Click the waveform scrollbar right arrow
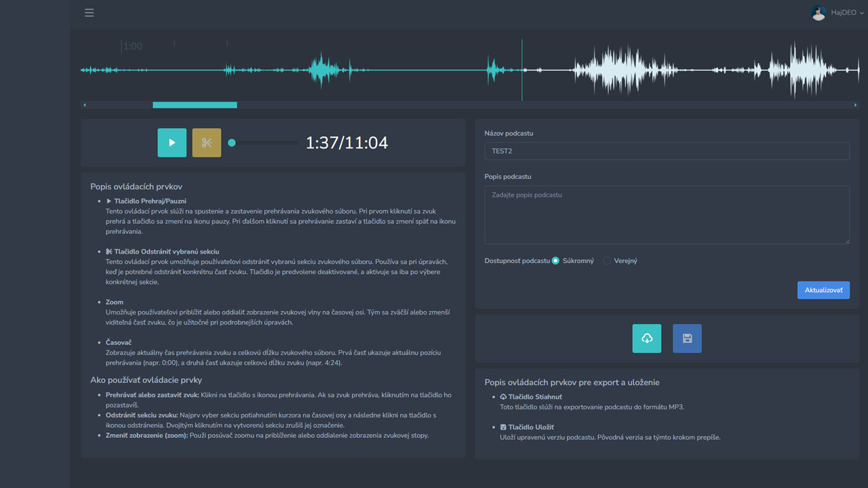 tap(855, 105)
